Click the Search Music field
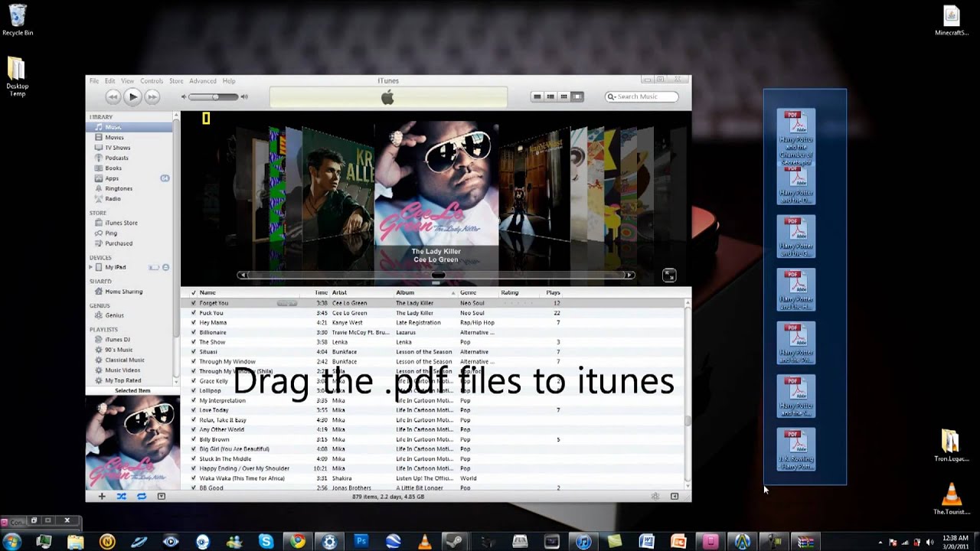The width and height of the screenshot is (980, 551). (x=642, y=96)
